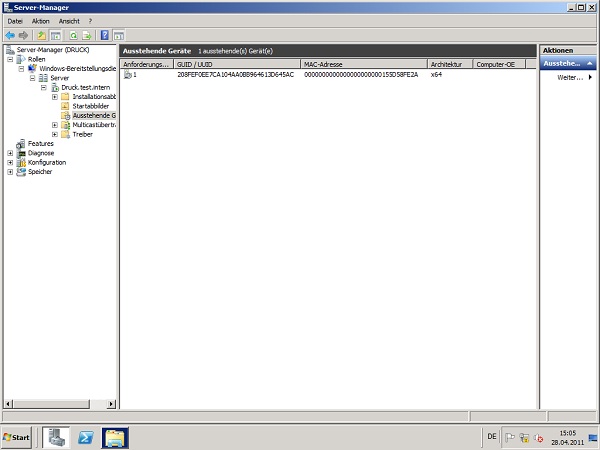Click the Speicher node icon
The image size is (600, 450).
tap(21, 172)
